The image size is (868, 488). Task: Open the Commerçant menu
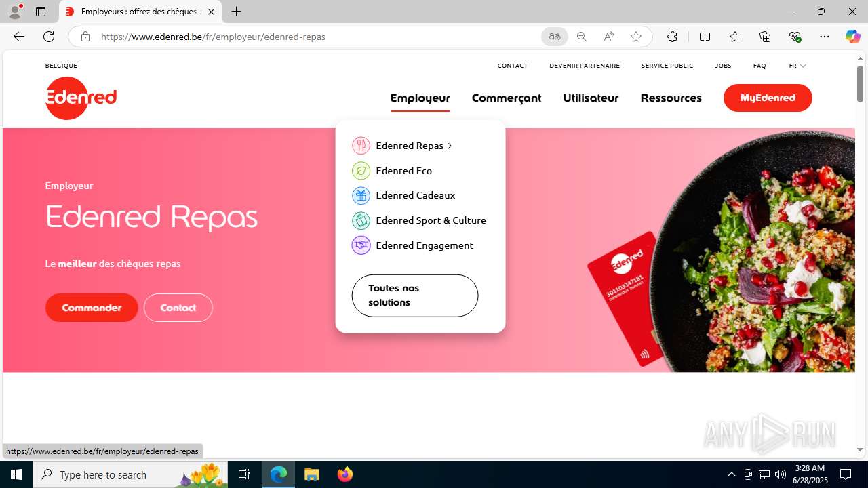point(507,98)
